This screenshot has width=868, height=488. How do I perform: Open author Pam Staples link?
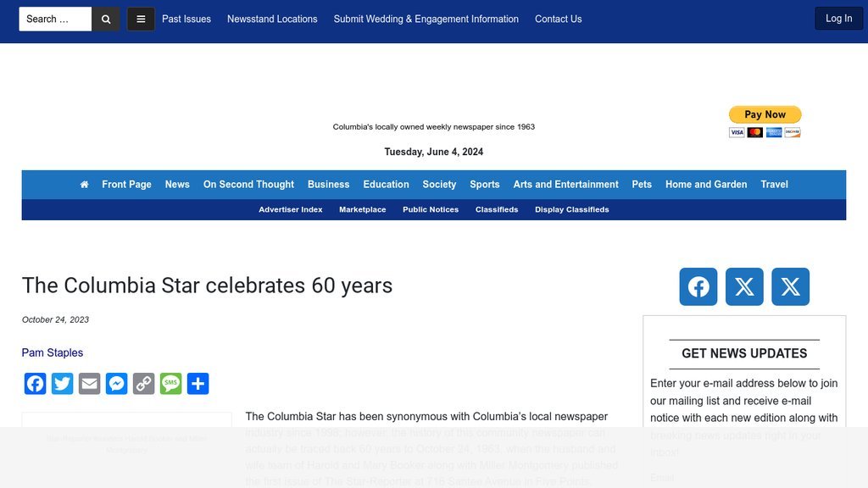click(53, 353)
